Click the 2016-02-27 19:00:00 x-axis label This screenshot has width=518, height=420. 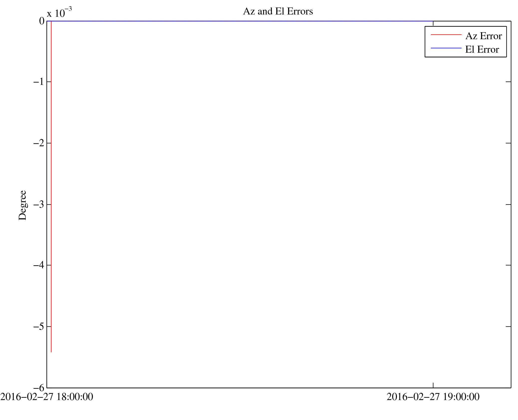[433, 397]
